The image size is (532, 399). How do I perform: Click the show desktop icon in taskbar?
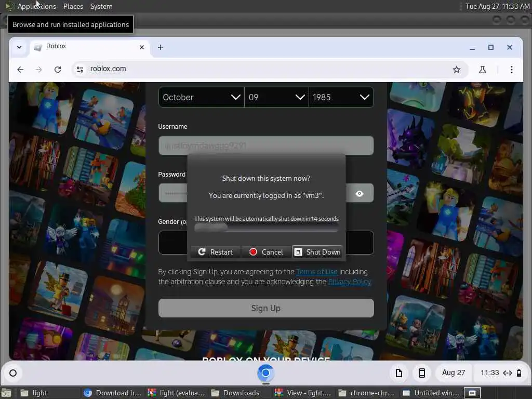pos(6,393)
